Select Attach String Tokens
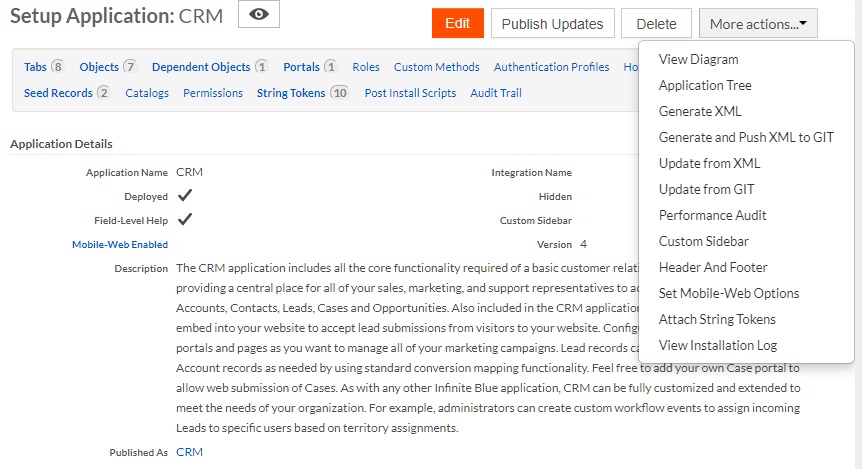 click(717, 319)
